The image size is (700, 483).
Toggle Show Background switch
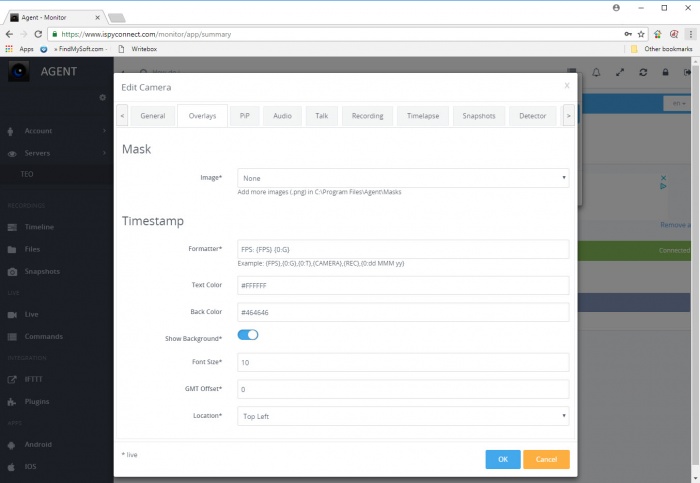pyautogui.click(x=248, y=335)
